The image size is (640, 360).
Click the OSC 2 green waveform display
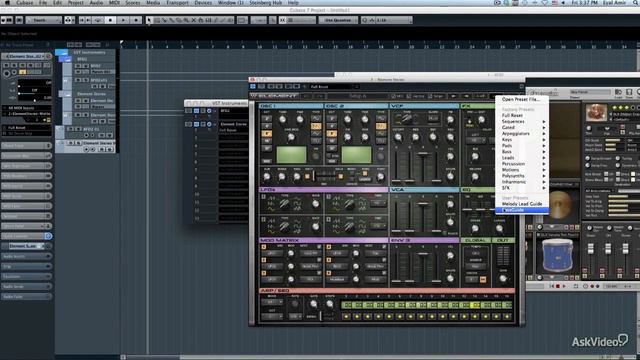click(356, 155)
